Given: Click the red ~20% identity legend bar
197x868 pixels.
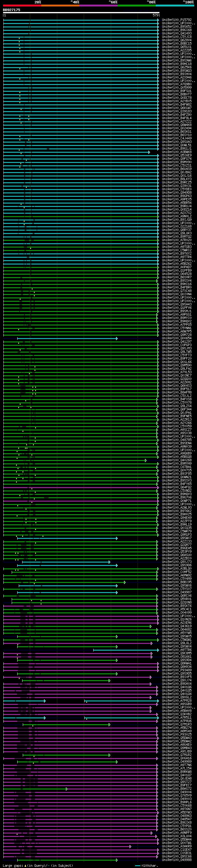Looking at the screenshot, I should click(x=22, y=6).
